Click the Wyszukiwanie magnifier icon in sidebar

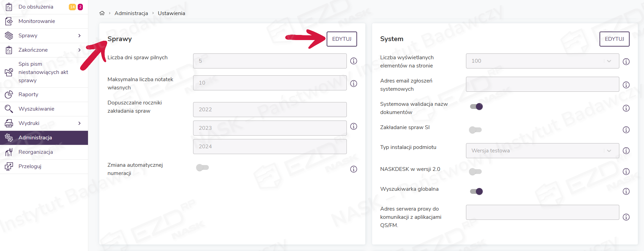(x=9, y=109)
